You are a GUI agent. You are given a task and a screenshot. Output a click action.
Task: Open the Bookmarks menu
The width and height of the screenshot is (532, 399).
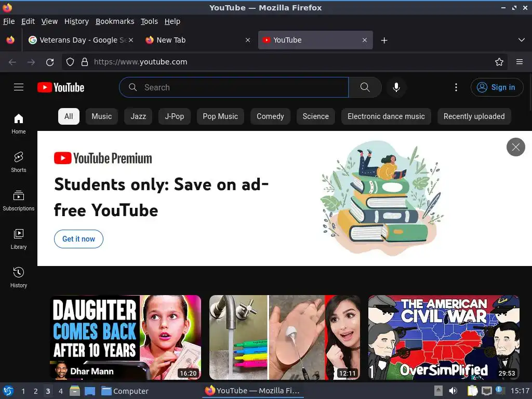click(x=115, y=21)
